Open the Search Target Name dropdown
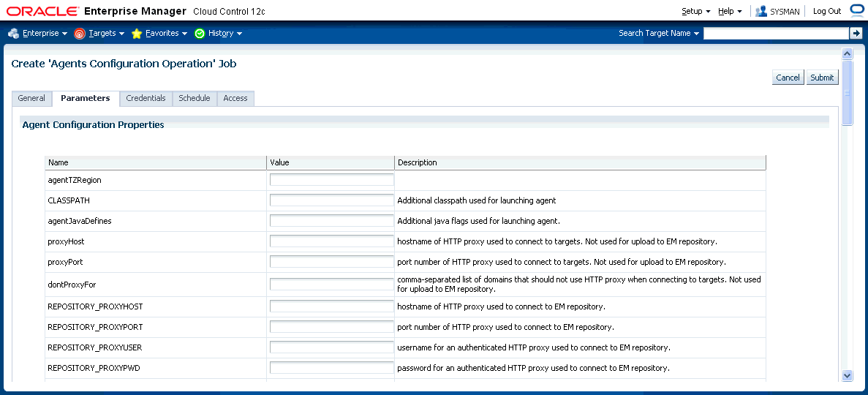The width and height of the screenshot is (868, 395). (x=659, y=33)
